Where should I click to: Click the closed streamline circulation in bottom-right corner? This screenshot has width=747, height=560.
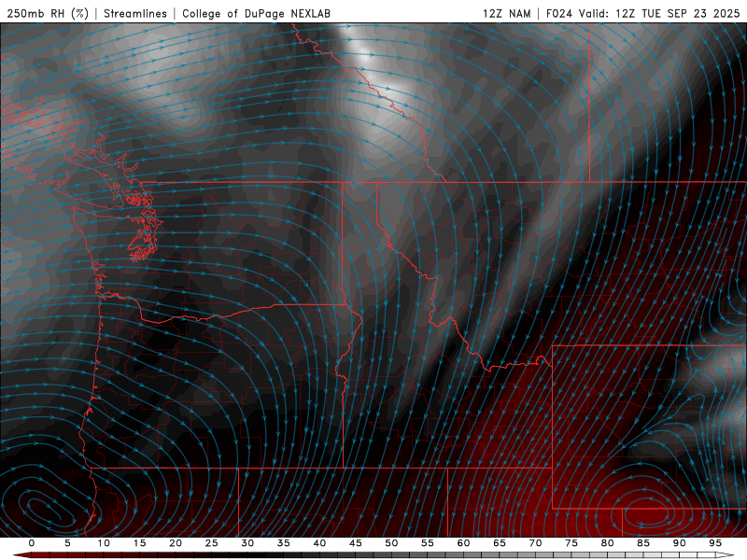coord(646,513)
